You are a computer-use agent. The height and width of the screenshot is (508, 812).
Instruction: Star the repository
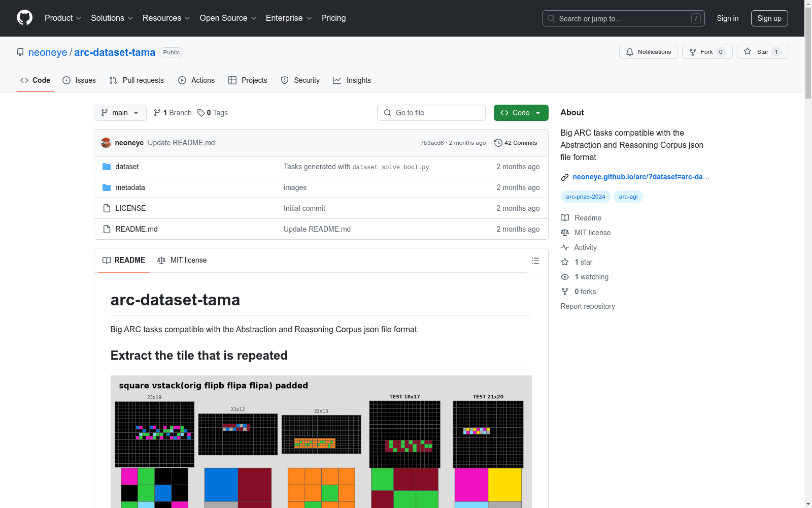point(762,52)
